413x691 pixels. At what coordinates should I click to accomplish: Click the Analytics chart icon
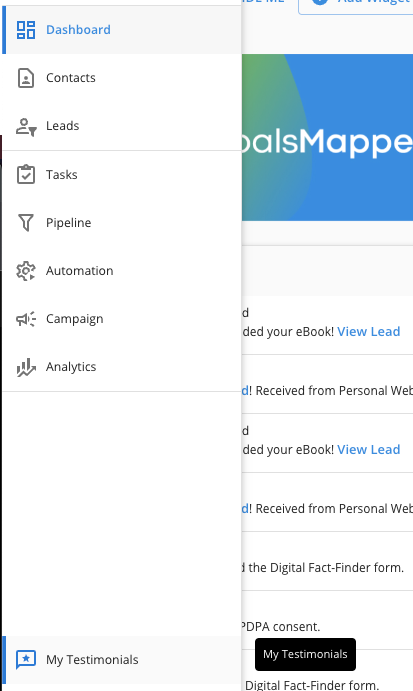[x=26, y=367]
